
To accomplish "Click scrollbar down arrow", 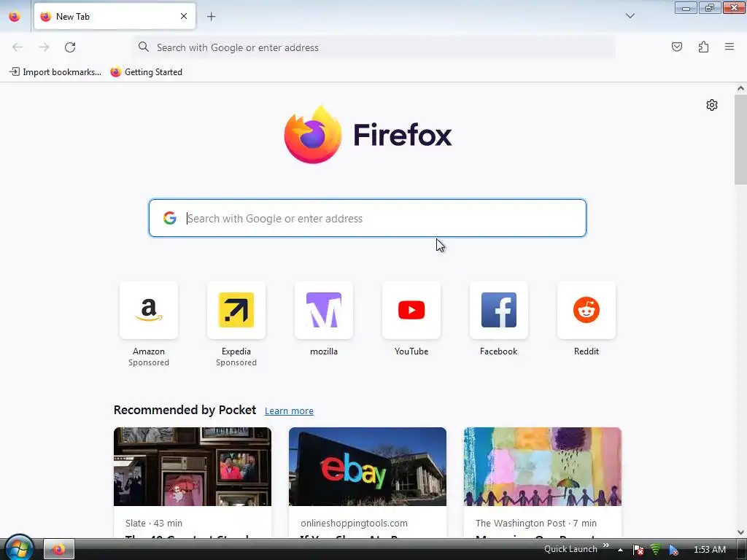I will (740, 532).
